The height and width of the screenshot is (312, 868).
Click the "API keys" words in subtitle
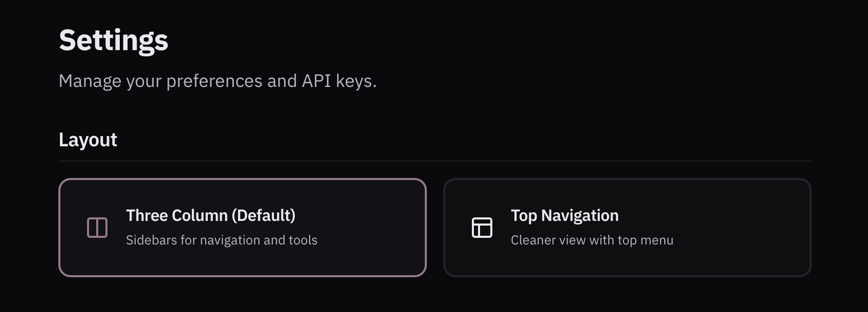point(339,81)
